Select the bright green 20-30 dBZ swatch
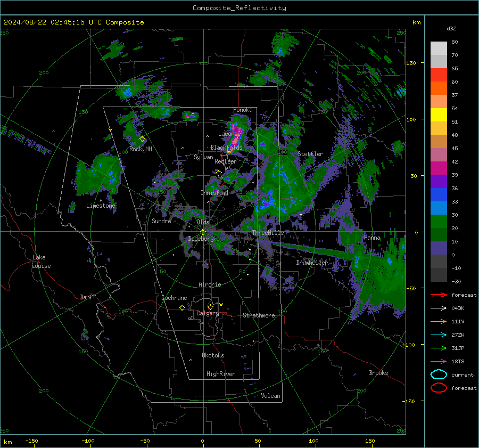The width and height of the screenshot is (479, 448). [439, 222]
